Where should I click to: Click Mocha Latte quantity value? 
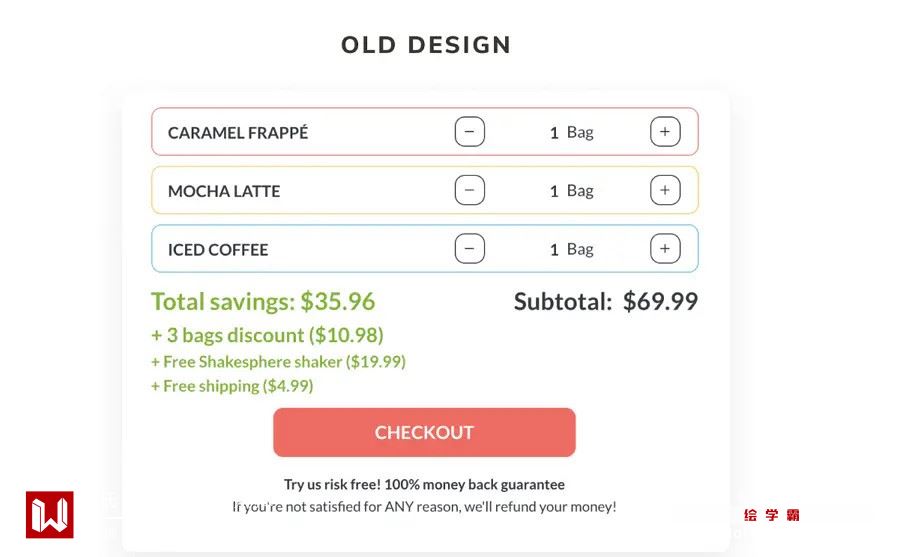point(554,191)
